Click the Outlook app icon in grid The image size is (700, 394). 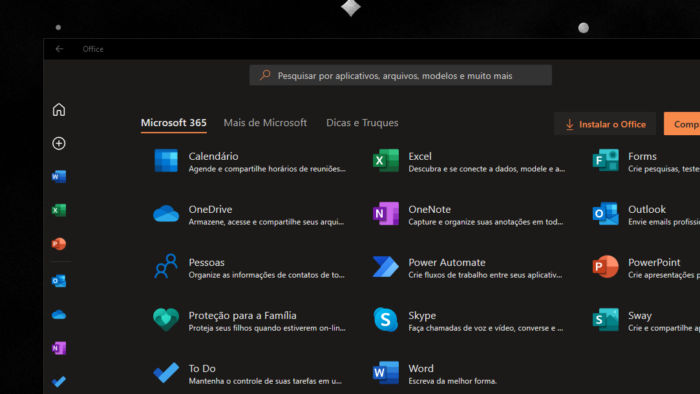pos(605,213)
